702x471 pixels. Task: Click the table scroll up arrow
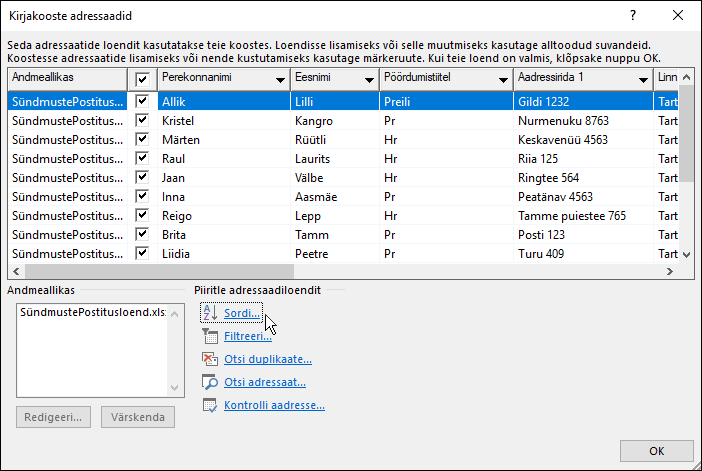(686, 77)
